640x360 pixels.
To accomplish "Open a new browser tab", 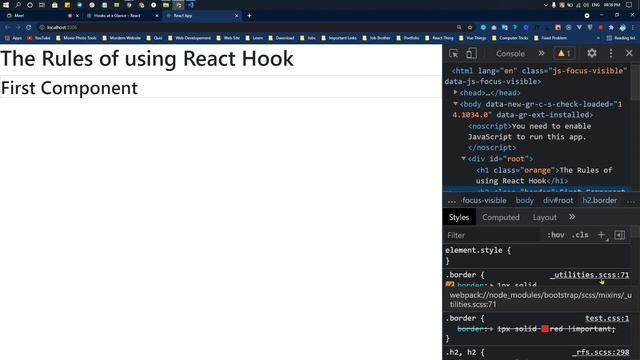I will 249,16.
